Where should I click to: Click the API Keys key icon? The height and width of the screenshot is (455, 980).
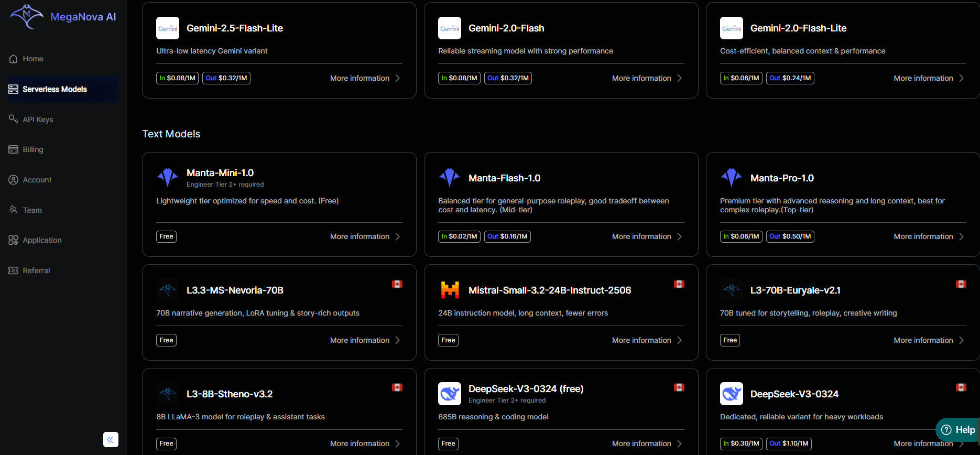click(x=14, y=119)
